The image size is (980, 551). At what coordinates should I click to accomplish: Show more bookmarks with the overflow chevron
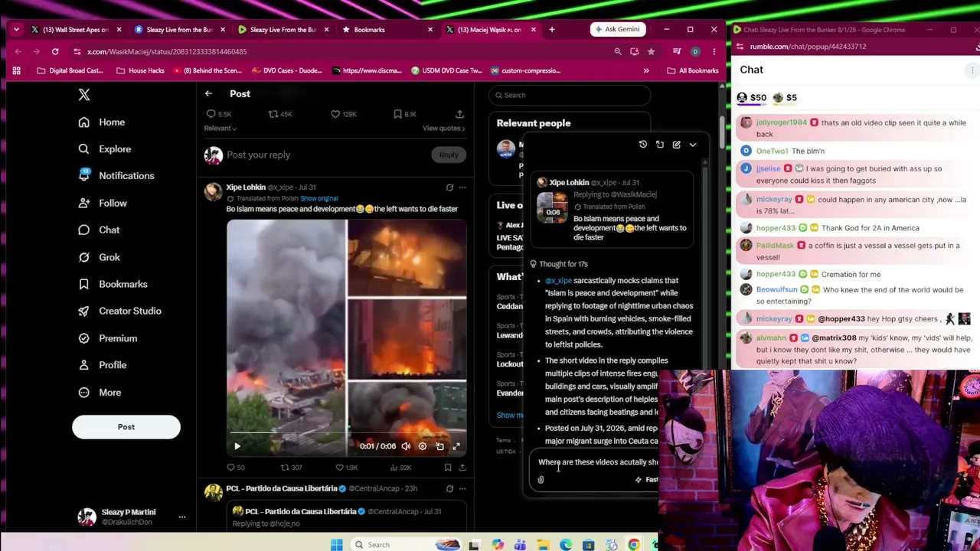pyautogui.click(x=646, y=70)
